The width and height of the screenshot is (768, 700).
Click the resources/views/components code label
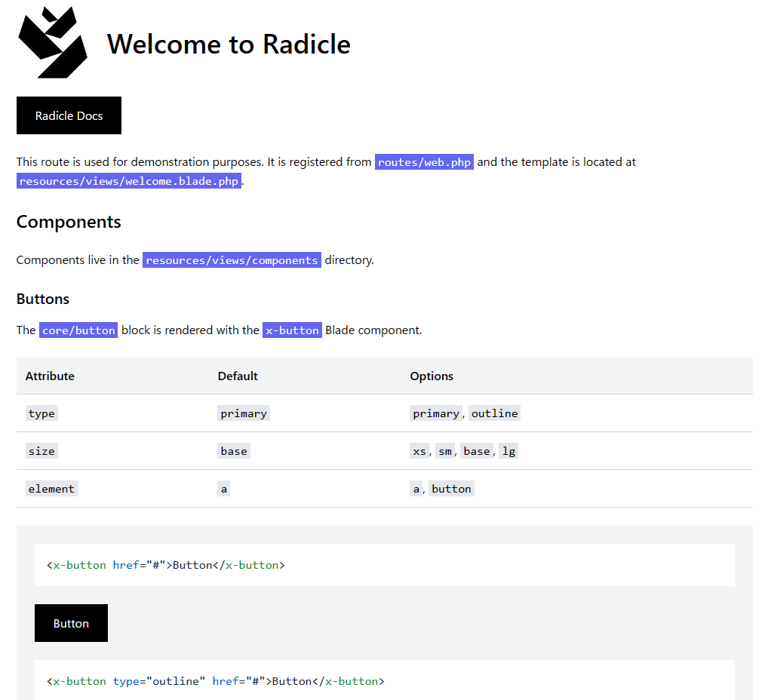[232, 260]
